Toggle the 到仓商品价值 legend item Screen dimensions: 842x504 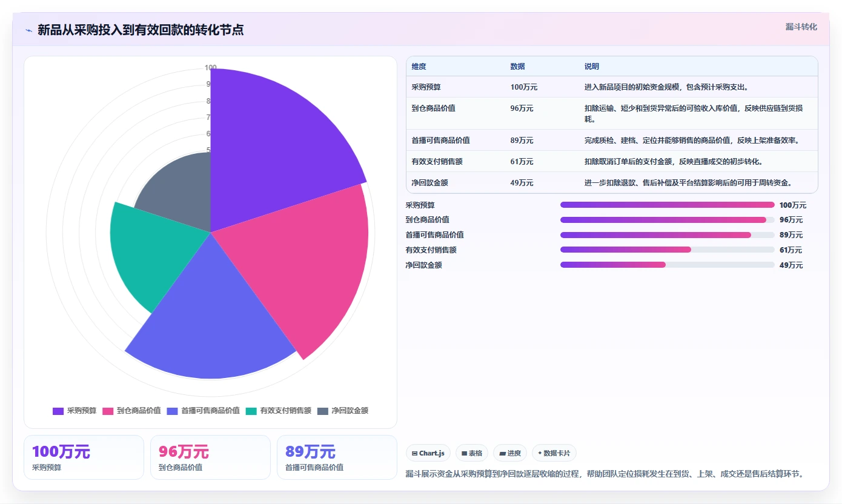pyautogui.click(x=131, y=411)
